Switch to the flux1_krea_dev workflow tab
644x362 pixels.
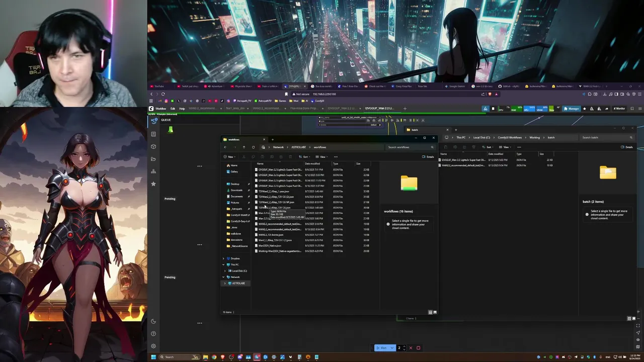click(235, 109)
